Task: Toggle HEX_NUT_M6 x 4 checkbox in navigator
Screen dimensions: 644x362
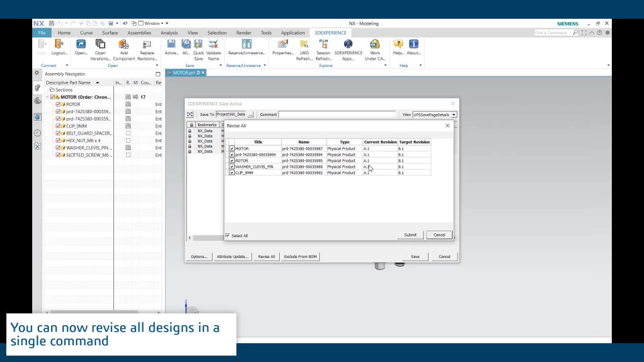Action: (58, 140)
